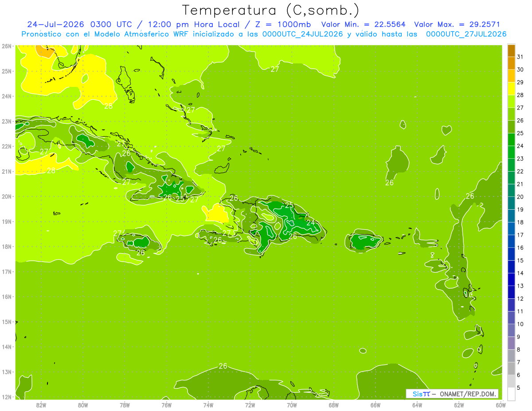Click the '62W' longitude axis label
532x411 pixels.
[x=459, y=405]
